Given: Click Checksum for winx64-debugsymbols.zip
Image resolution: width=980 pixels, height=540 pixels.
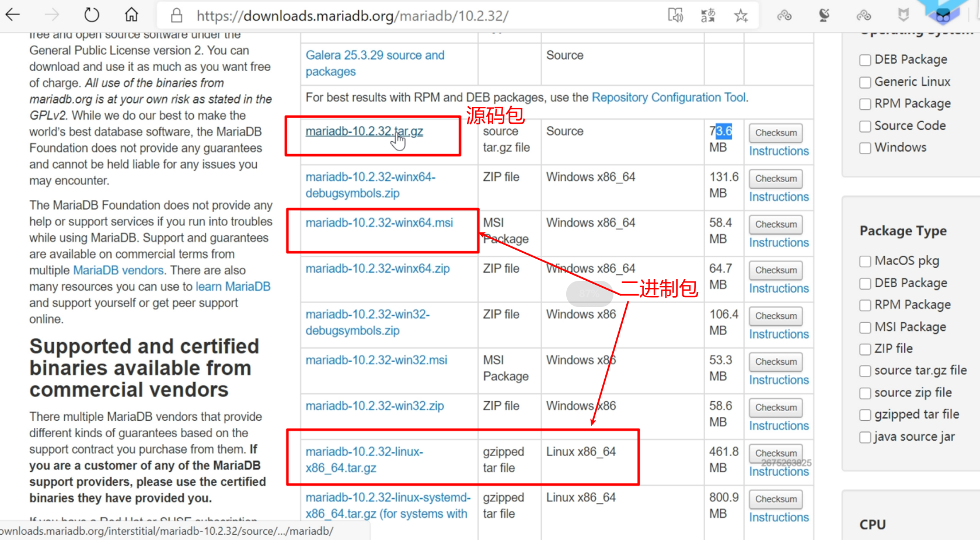Looking at the screenshot, I should pyautogui.click(x=776, y=179).
